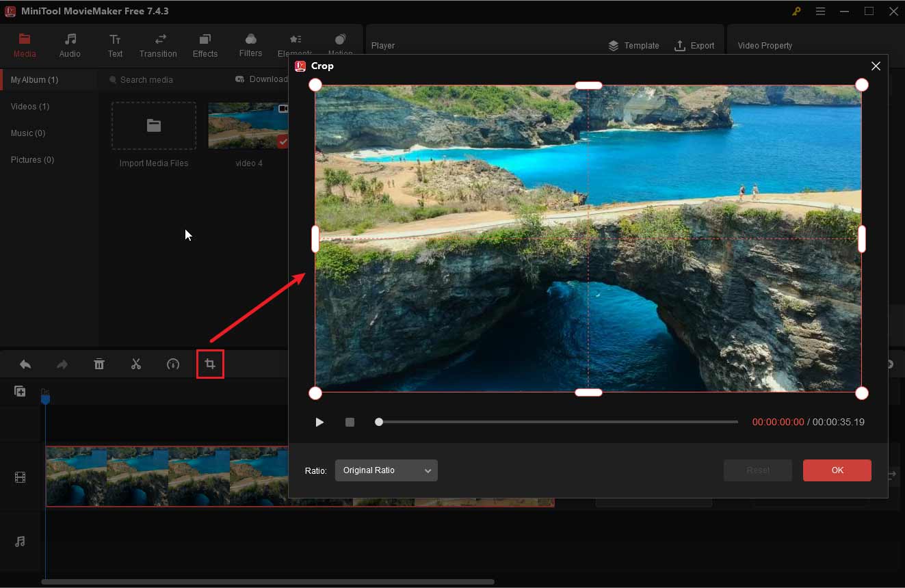The height and width of the screenshot is (588, 905).
Task: Click the Video Property panel title
Action: point(765,46)
